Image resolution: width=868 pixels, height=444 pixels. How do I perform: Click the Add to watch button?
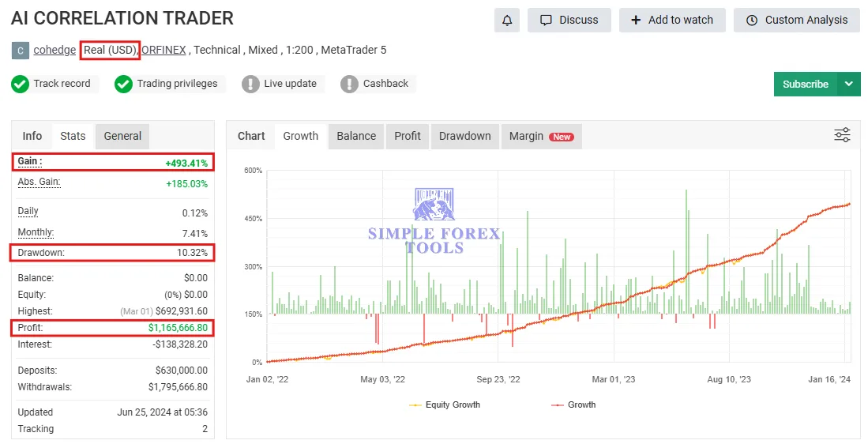[x=672, y=20]
